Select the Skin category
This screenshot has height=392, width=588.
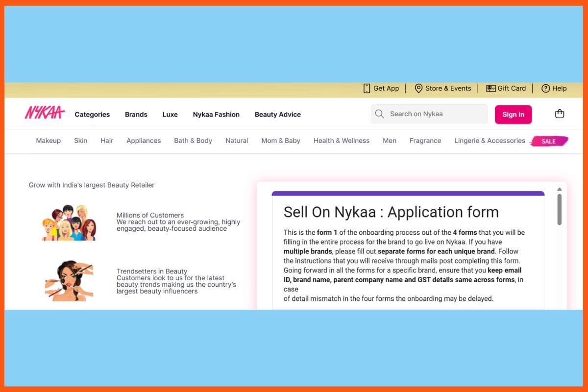pyautogui.click(x=80, y=141)
